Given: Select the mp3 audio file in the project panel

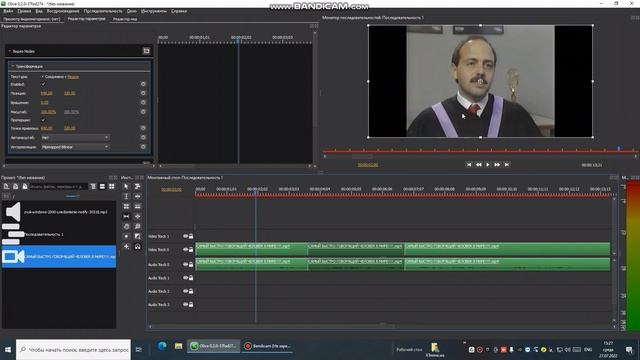Looking at the screenshot, I should coord(59,212).
